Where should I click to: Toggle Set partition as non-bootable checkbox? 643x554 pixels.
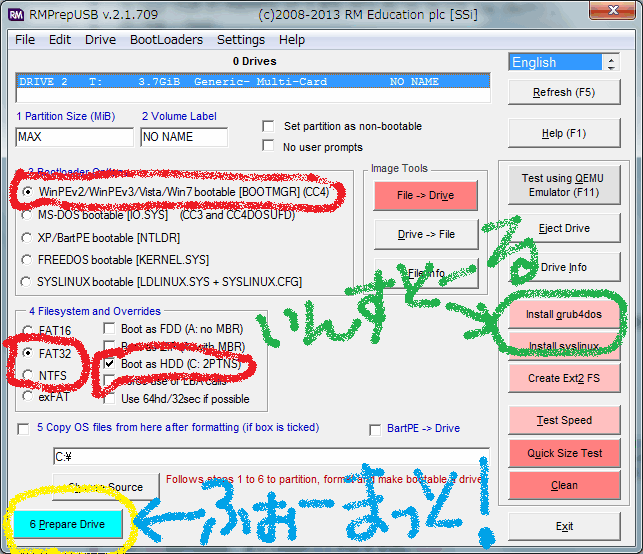point(268,126)
